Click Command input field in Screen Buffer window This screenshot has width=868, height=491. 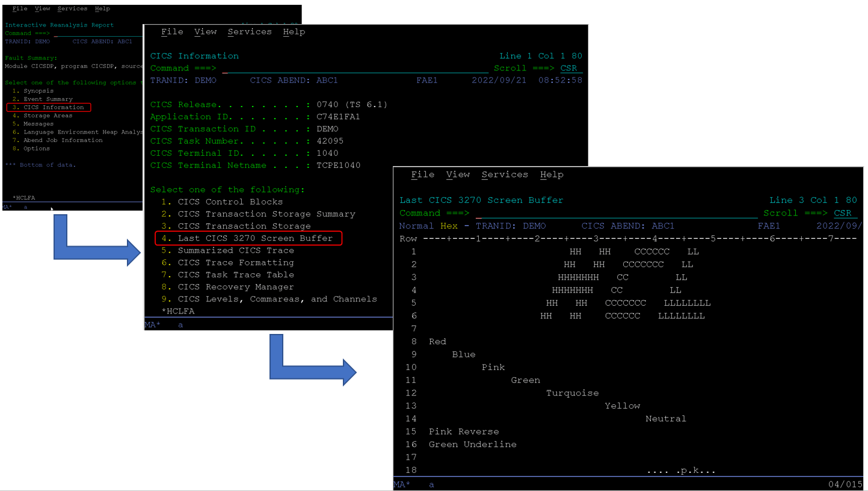click(x=617, y=214)
